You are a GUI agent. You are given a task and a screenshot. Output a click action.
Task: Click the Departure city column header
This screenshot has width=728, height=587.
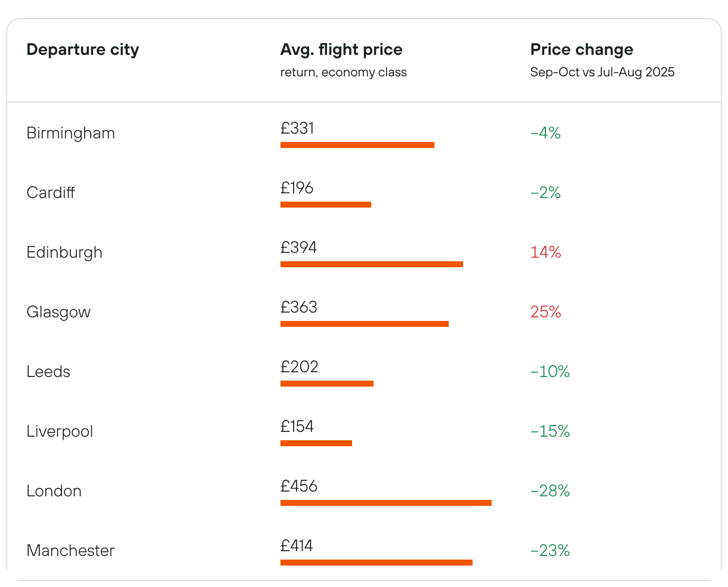coord(82,50)
